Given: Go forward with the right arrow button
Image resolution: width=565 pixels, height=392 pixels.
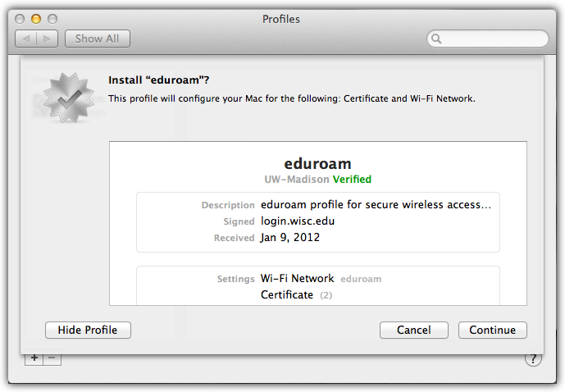Looking at the screenshot, I should (x=47, y=39).
